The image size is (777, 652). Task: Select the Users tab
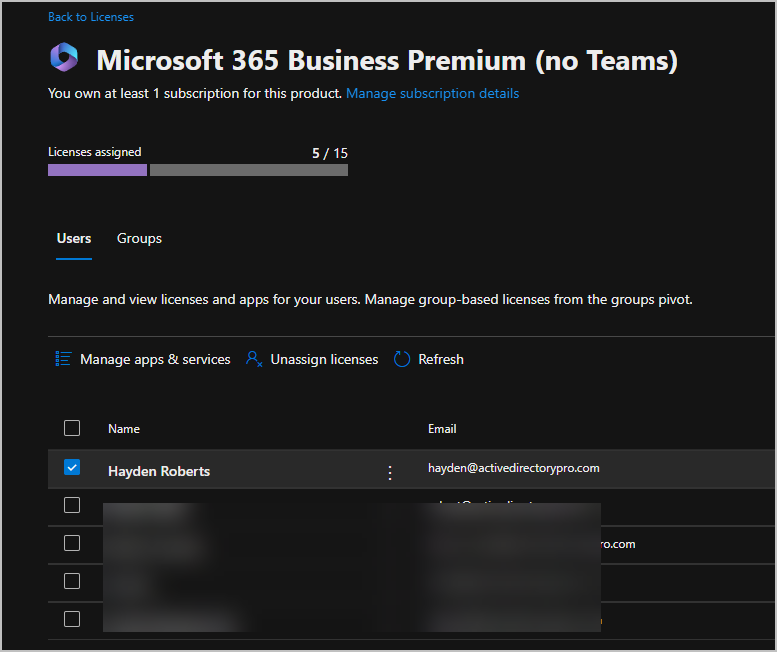74,238
